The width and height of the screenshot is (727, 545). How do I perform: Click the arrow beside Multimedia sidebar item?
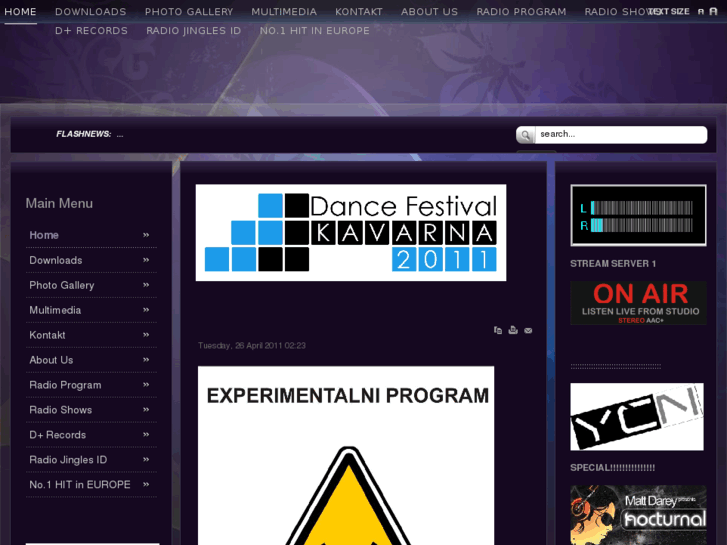point(146,310)
